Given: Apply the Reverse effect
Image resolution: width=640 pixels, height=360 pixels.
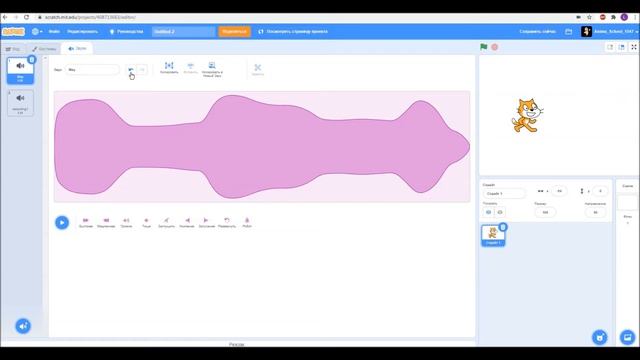Looking at the screenshot, I should click(227, 222).
